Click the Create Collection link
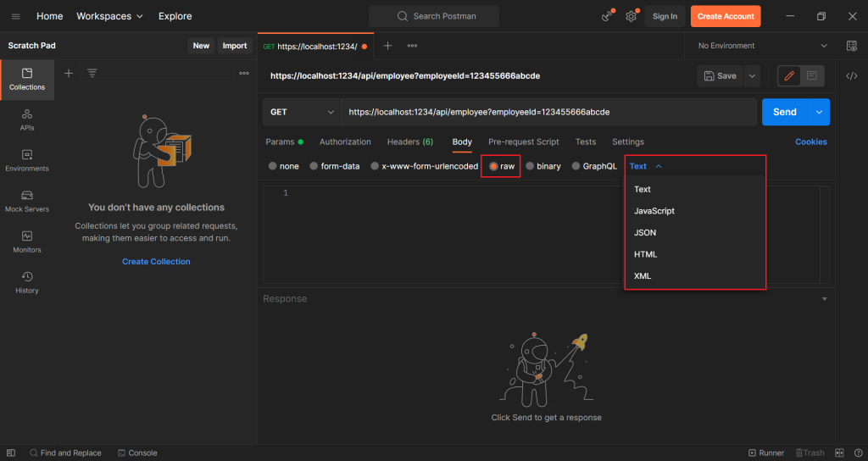The width and height of the screenshot is (868, 461). [x=156, y=261]
